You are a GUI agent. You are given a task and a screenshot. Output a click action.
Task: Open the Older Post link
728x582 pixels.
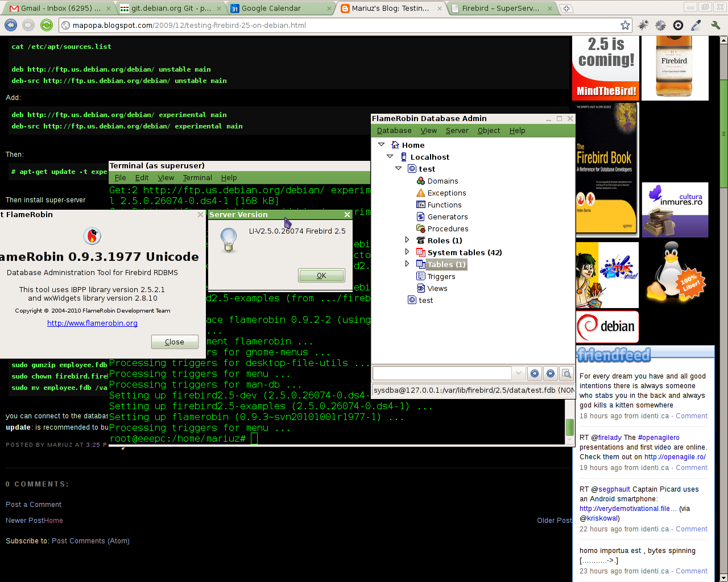[555, 521]
